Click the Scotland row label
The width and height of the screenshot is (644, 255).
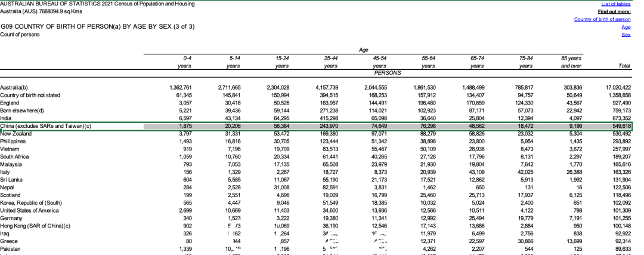pyautogui.click(x=10, y=195)
